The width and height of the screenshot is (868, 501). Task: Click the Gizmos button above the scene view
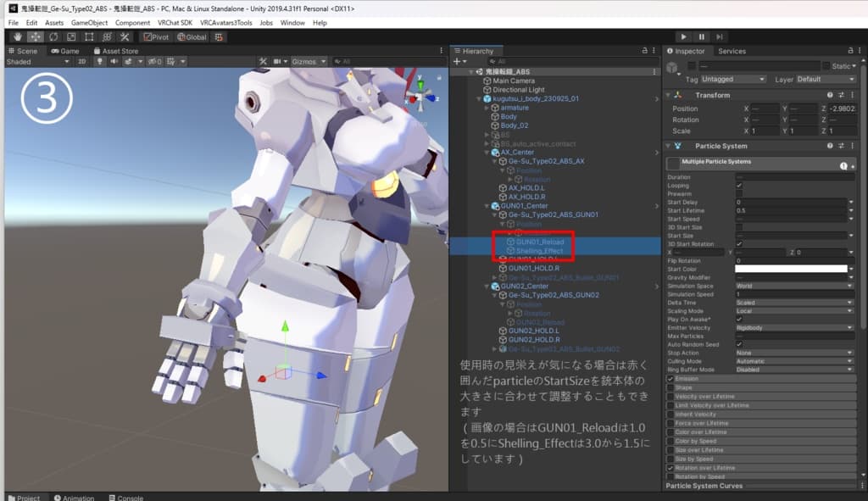click(x=307, y=60)
